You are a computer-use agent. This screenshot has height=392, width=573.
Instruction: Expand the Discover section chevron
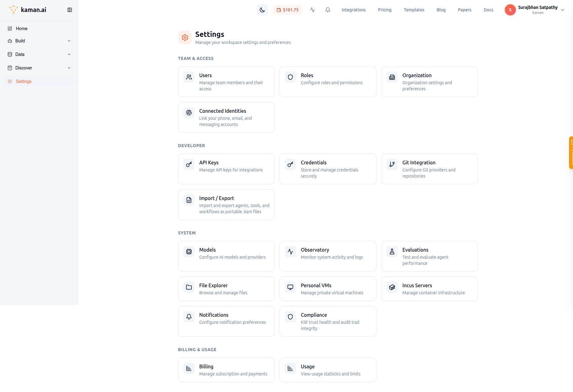click(69, 68)
